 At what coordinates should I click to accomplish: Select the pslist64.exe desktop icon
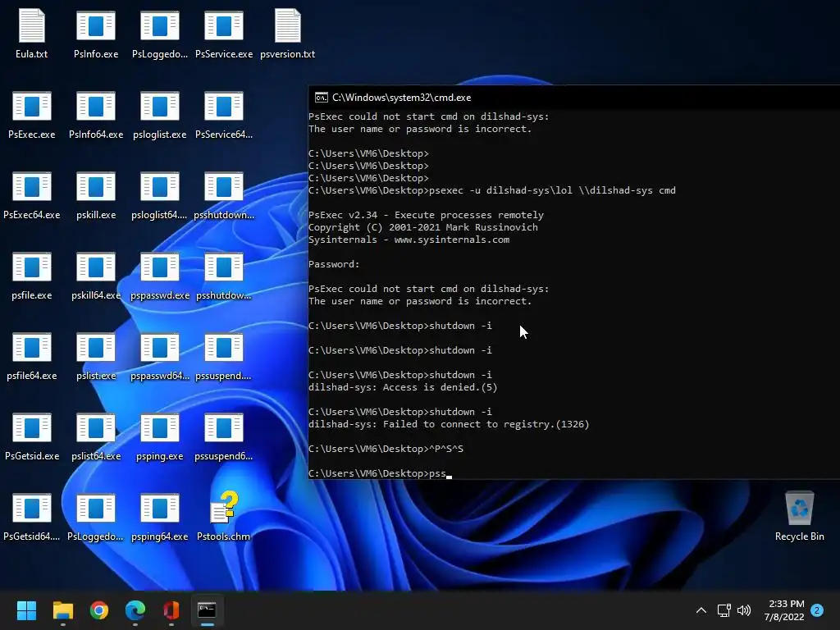[96, 436]
